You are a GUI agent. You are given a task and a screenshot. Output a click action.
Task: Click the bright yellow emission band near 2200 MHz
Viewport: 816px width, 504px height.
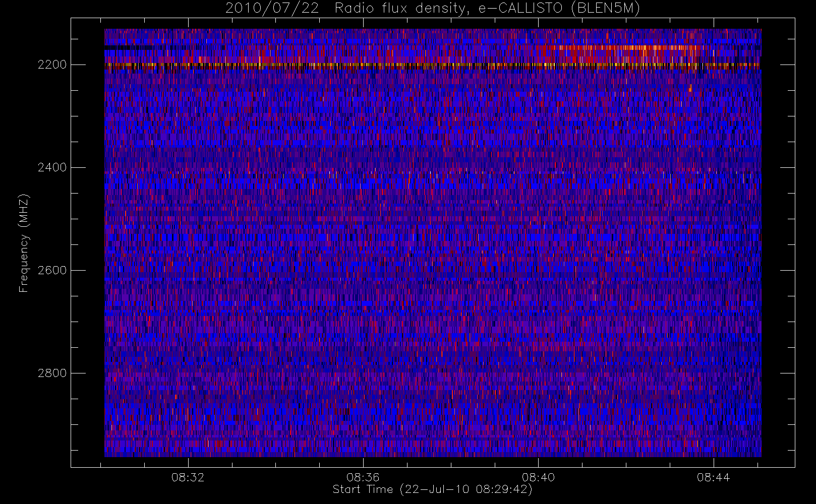click(x=433, y=65)
